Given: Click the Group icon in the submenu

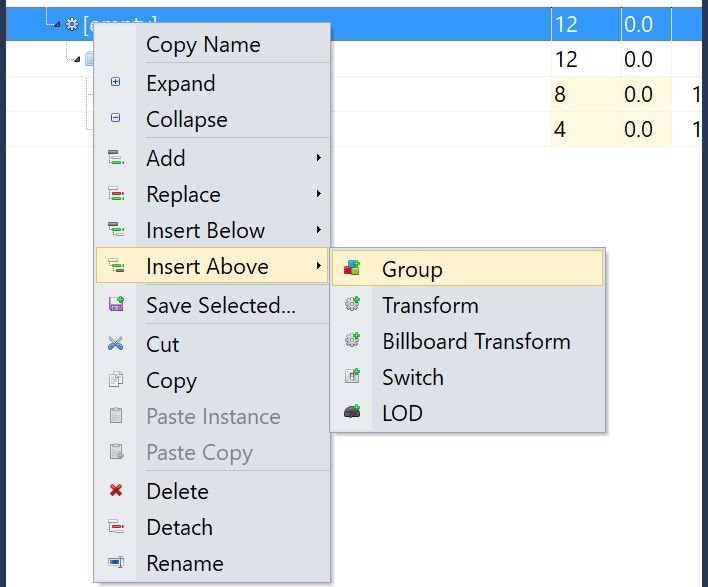Looking at the screenshot, I should [x=351, y=268].
